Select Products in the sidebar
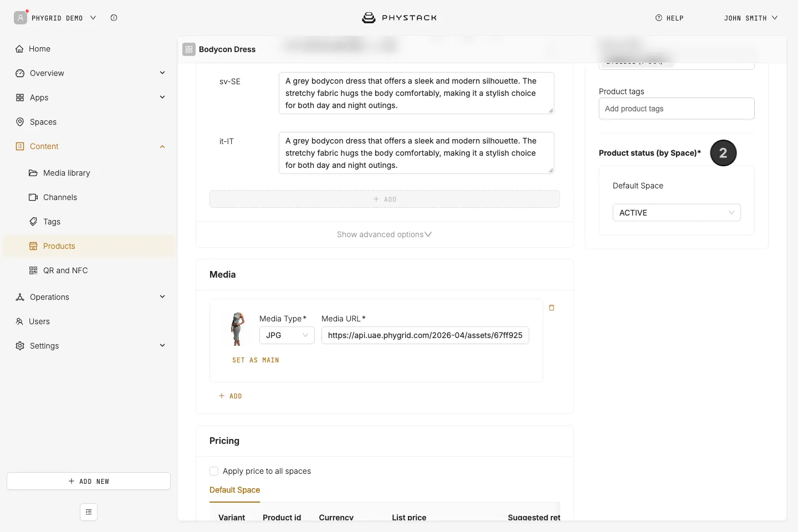 pyautogui.click(x=89, y=246)
